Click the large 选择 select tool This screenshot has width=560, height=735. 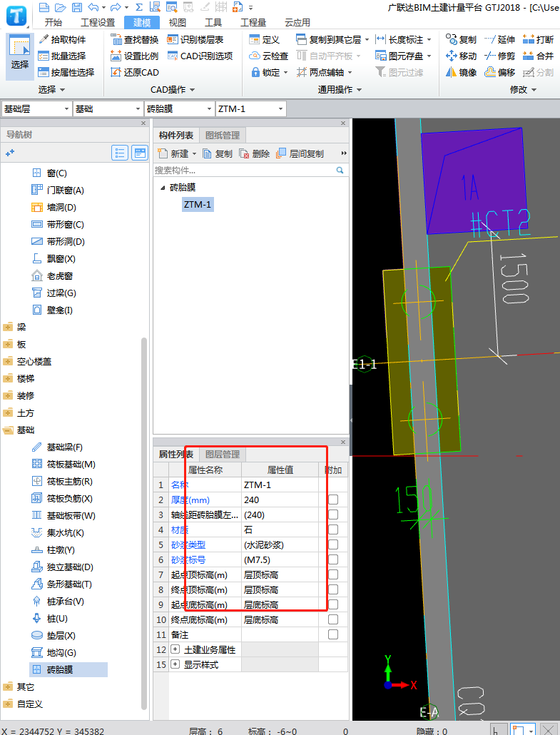[x=20, y=56]
